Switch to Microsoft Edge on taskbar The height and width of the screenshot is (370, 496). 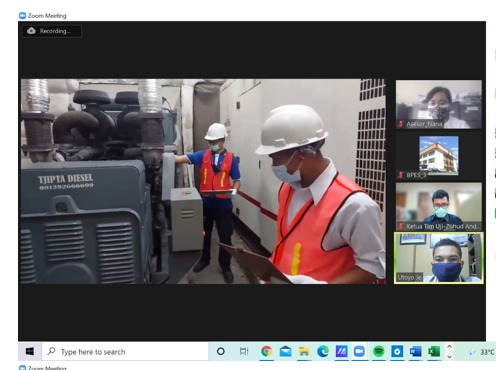(323, 351)
